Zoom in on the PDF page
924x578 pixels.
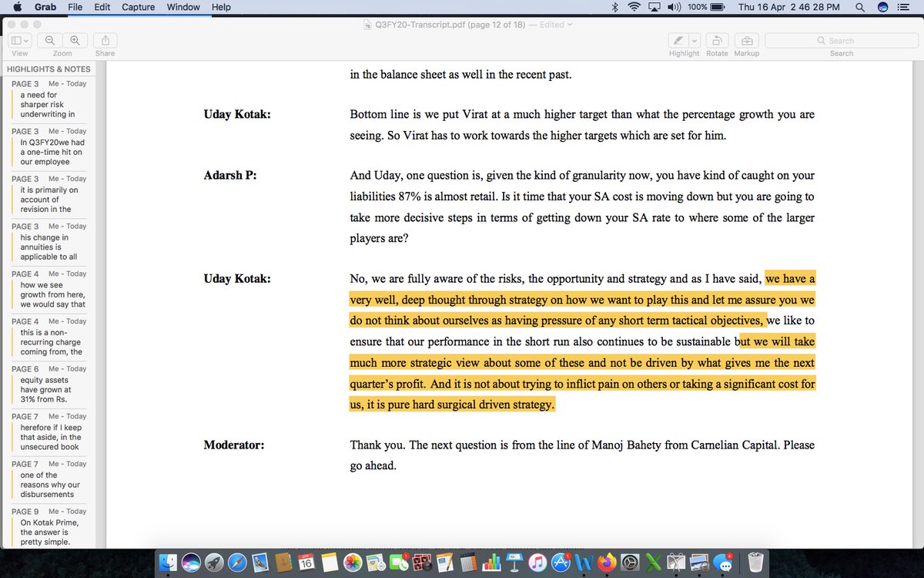75,41
